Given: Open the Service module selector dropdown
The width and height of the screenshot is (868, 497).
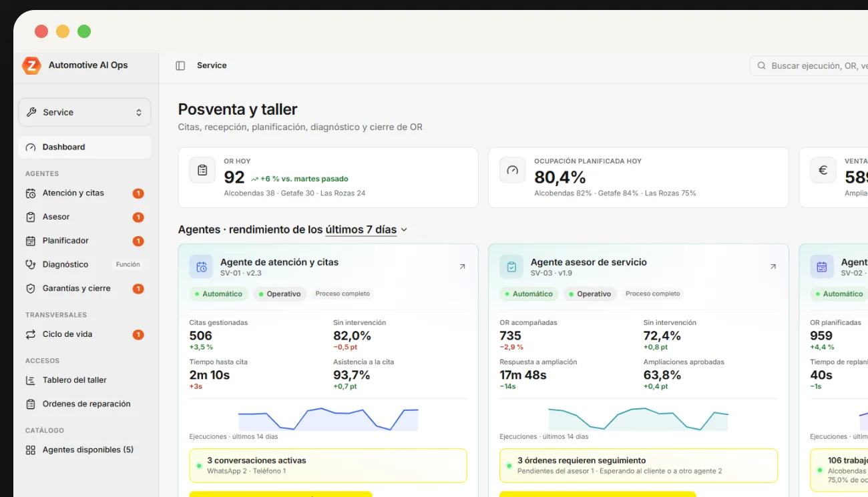Looking at the screenshot, I should [85, 112].
